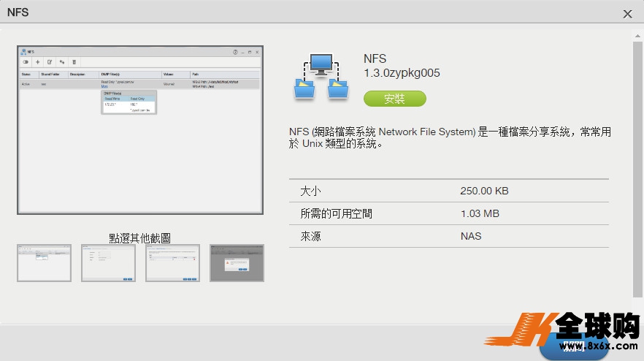This screenshot has width=644, height=361.
Task: Click the 來源 source label
Action: pos(310,237)
